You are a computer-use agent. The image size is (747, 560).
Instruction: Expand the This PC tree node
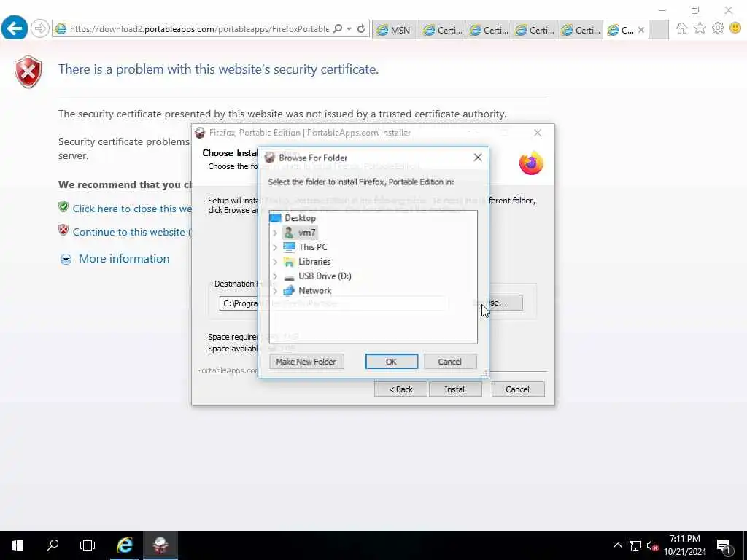pos(275,247)
